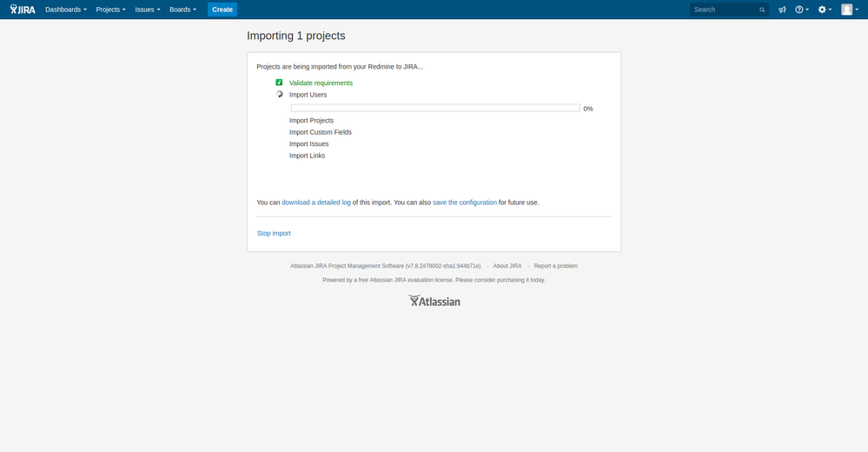The height and width of the screenshot is (452, 868).
Task: Click the Import Projects step text
Action: (311, 120)
